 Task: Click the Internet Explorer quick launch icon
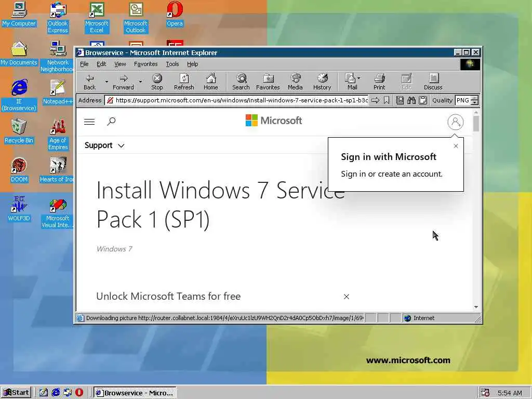click(56, 393)
